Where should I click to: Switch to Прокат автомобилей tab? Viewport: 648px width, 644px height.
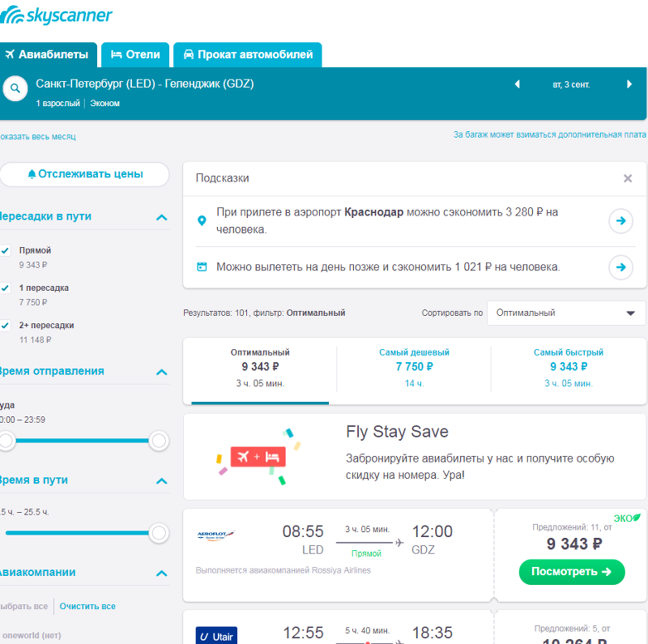[248, 54]
